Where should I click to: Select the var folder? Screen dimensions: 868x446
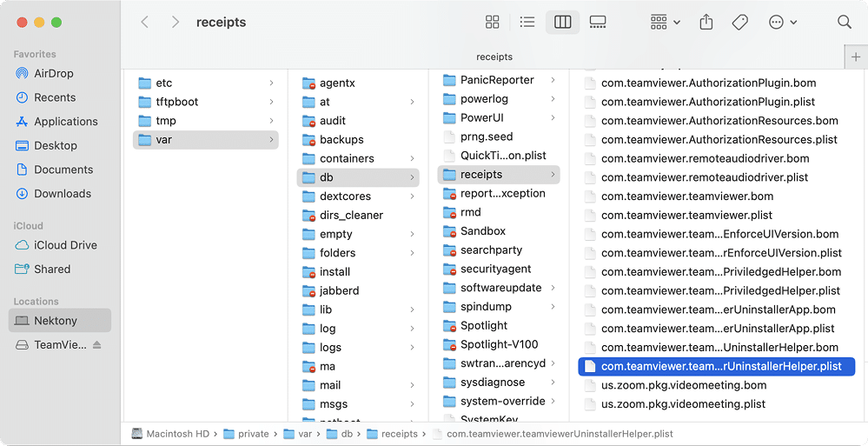tap(205, 140)
